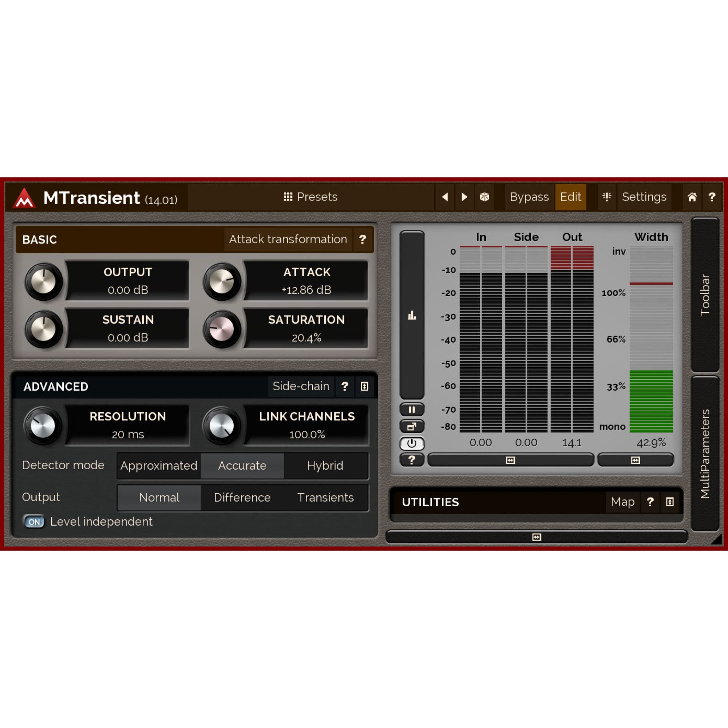Click the In meter value 0.00
This screenshot has width=728, height=728.
pos(480,443)
